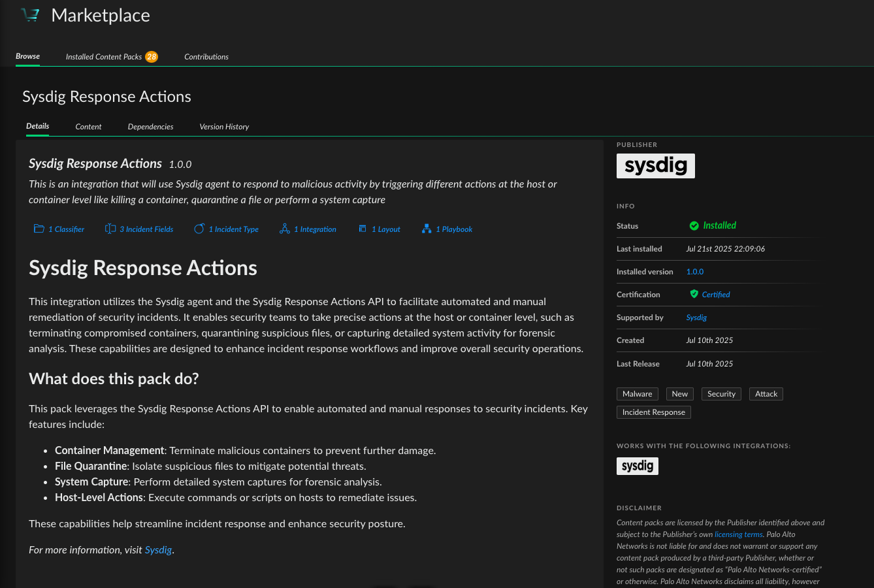
Task: Click the 'Jul 21st 2025 22:09:06' value
Action: pyautogui.click(x=726, y=249)
